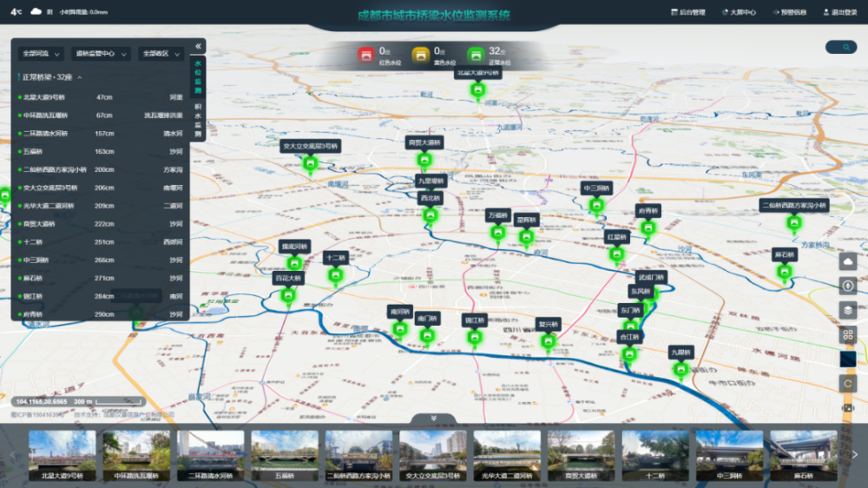Click 万福桥 green map marker

tap(497, 234)
